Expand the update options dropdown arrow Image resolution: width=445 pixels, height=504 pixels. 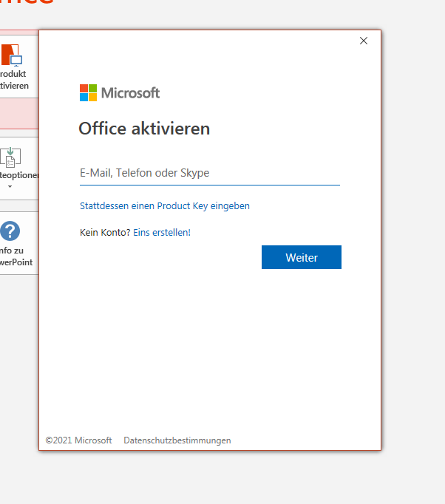click(x=10, y=187)
